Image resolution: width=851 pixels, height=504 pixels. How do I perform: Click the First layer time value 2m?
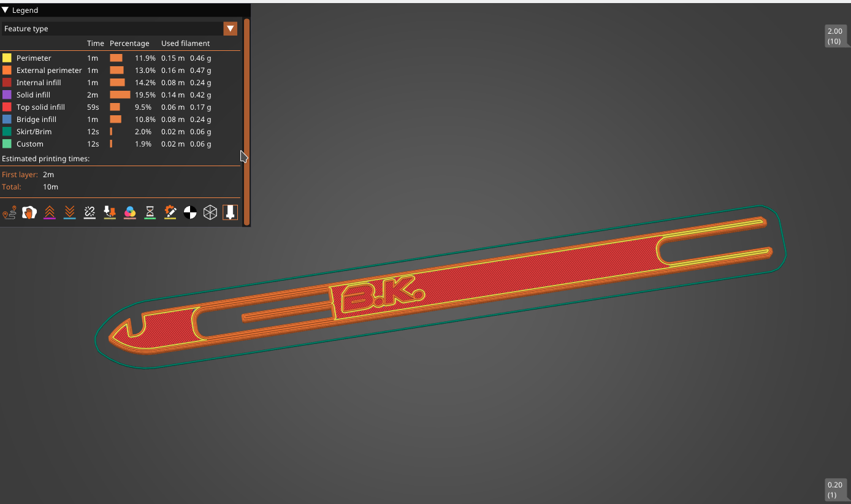(48, 175)
